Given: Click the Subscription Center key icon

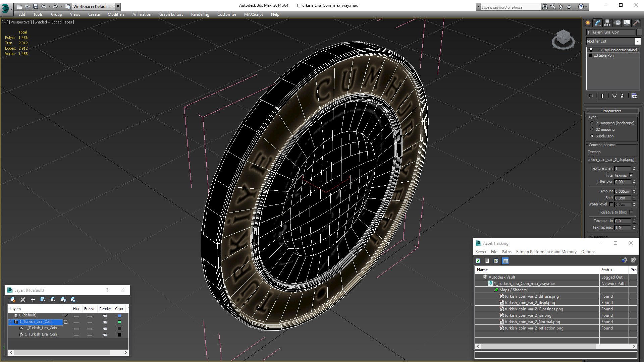Looking at the screenshot, I should [553, 7].
